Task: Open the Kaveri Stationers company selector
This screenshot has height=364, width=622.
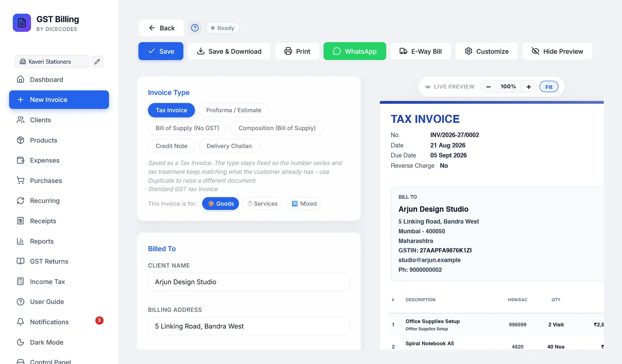Action: 52,61
